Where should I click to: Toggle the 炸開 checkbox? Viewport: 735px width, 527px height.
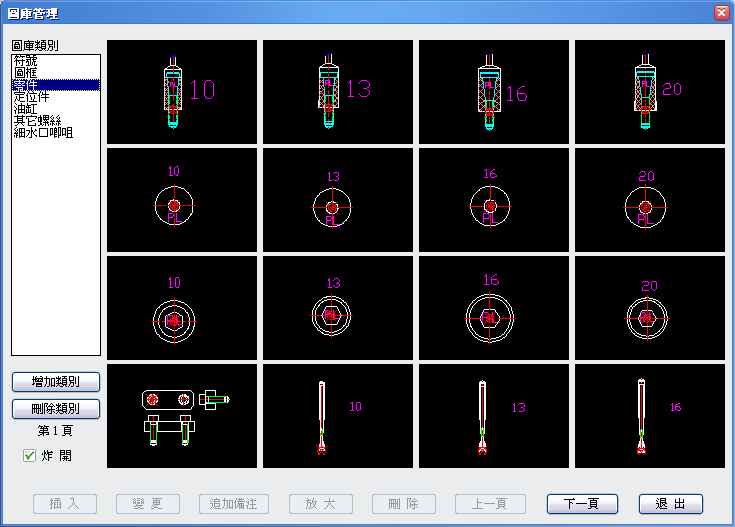pos(30,455)
